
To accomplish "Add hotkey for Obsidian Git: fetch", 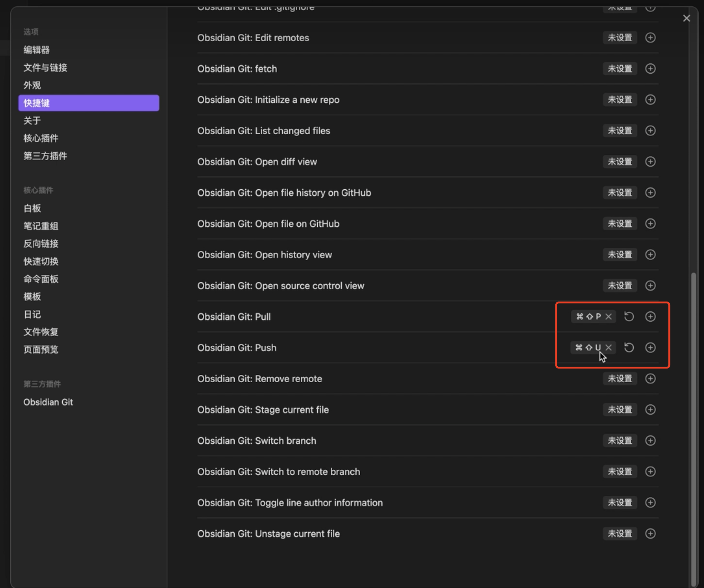I will pos(650,69).
